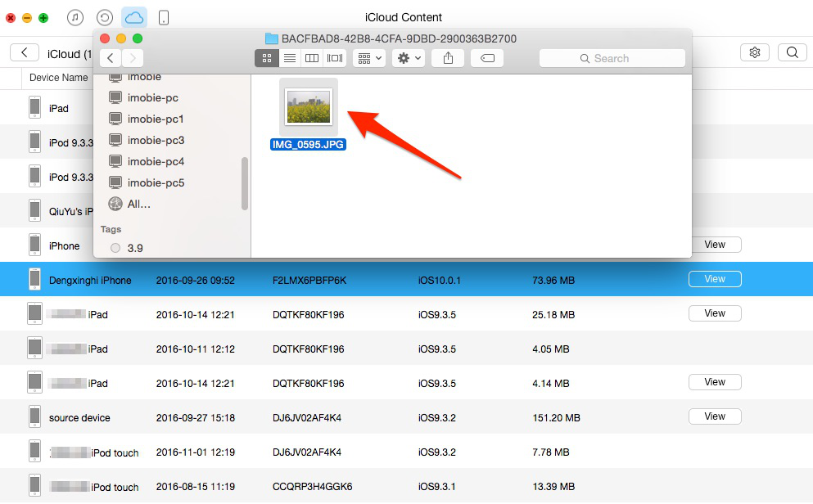This screenshot has height=504, width=813.
Task: Click View button for 4.14 MB iPad
Action: (x=715, y=382)
